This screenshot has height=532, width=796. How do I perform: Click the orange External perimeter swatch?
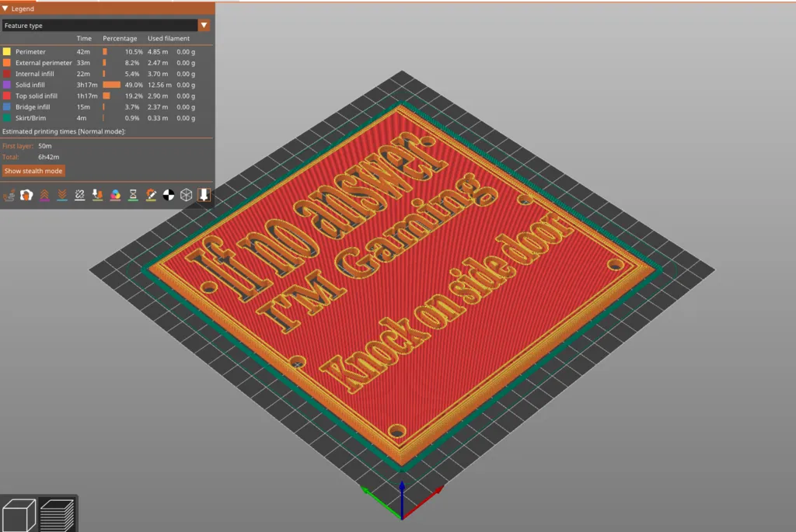tap(7, 63)
